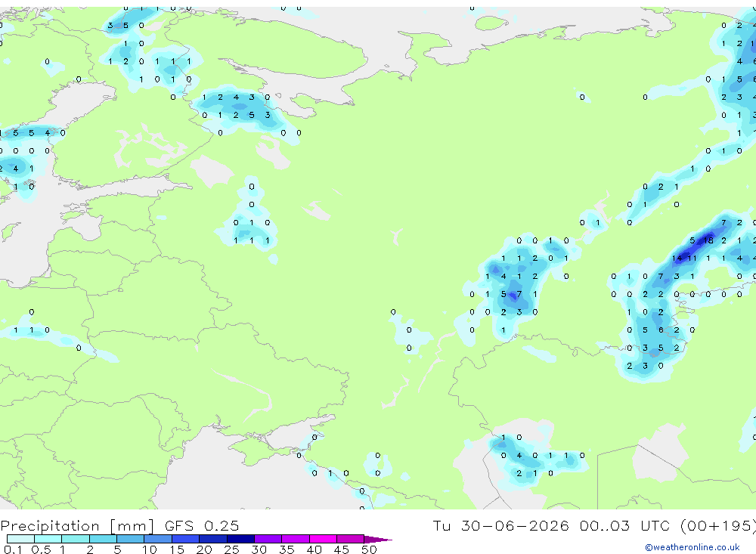The height and width of the screenshot is (554, 756).
Task: Click the 45–50 mm legend color swatch
Action: (351, 539)
